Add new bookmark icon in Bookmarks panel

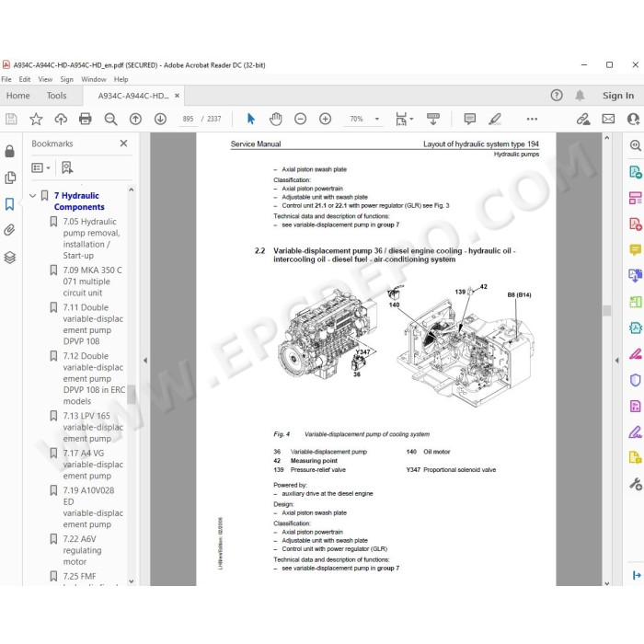click(67, 167)
